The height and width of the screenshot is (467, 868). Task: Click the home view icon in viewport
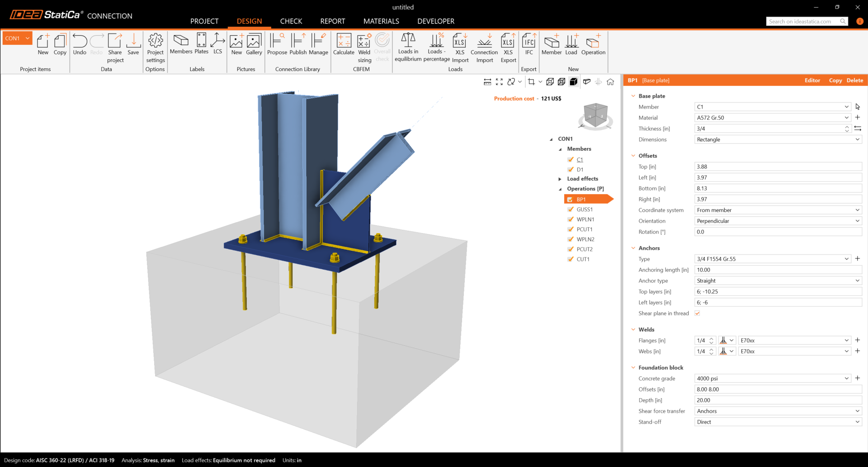(610, 82)
